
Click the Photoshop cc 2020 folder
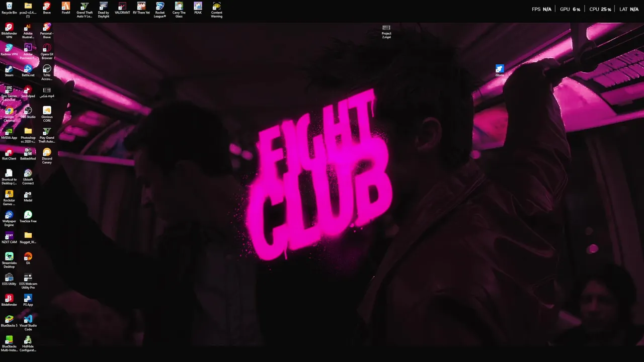click(x=28, y=135)
